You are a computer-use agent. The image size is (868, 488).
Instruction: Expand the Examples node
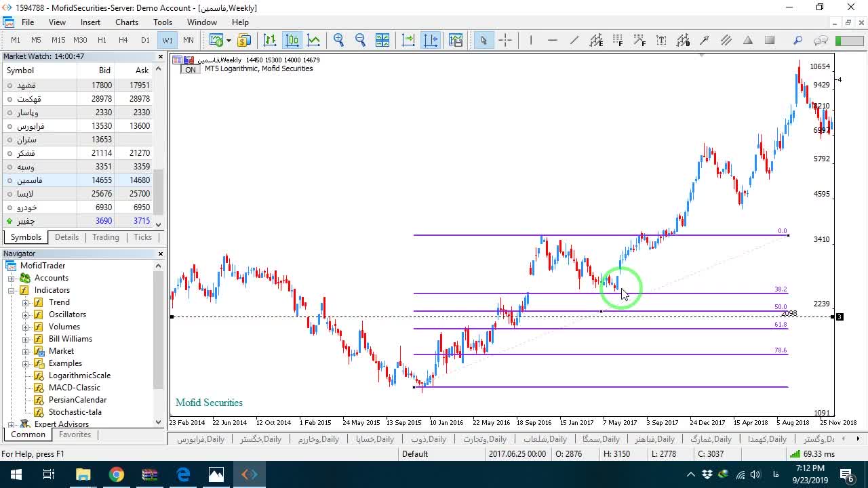[x=26, y=363]
